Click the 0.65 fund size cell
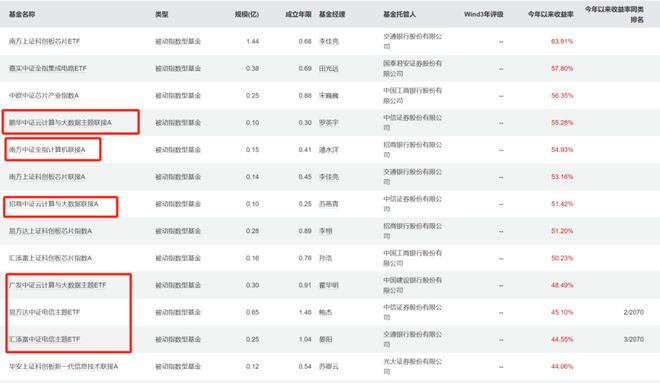Screen dimensions: 660x383 253,312
